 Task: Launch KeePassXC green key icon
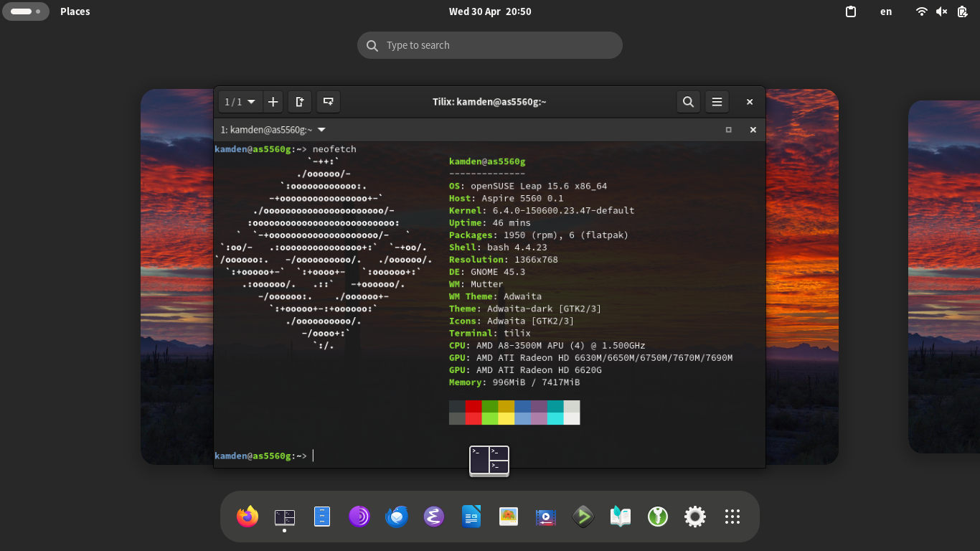(x=658, y=517)
